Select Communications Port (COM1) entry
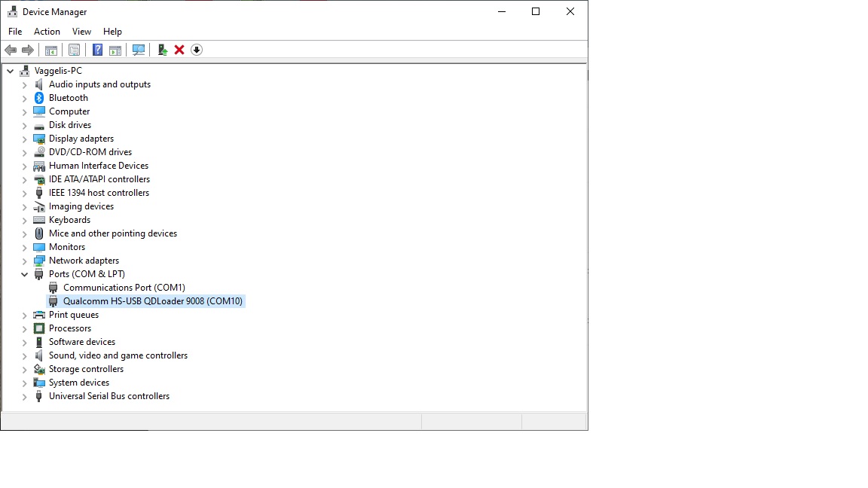The image size is (868, 488). (x=124, y=288)
